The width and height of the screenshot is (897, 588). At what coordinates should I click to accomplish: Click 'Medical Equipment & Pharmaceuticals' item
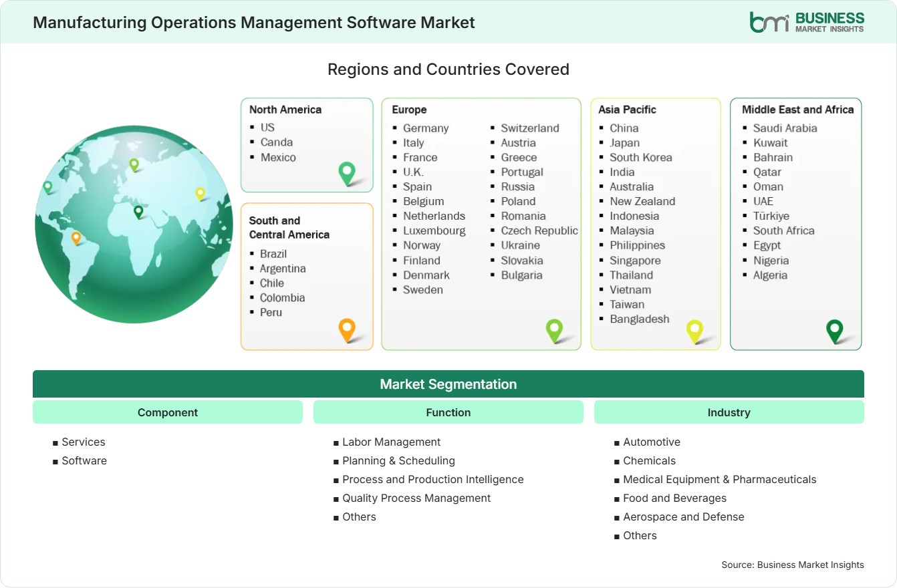point(720,479)
